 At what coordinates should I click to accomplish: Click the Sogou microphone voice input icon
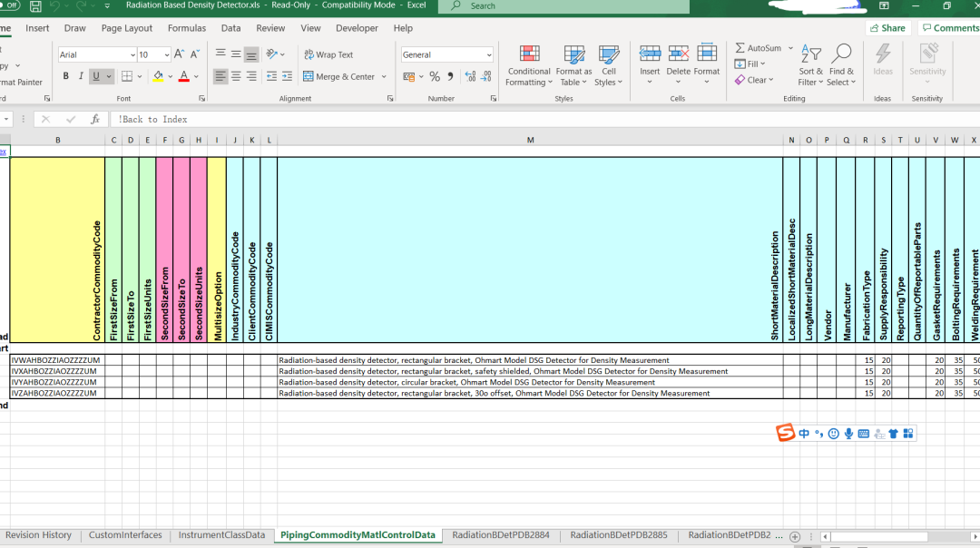pos(848,434)
